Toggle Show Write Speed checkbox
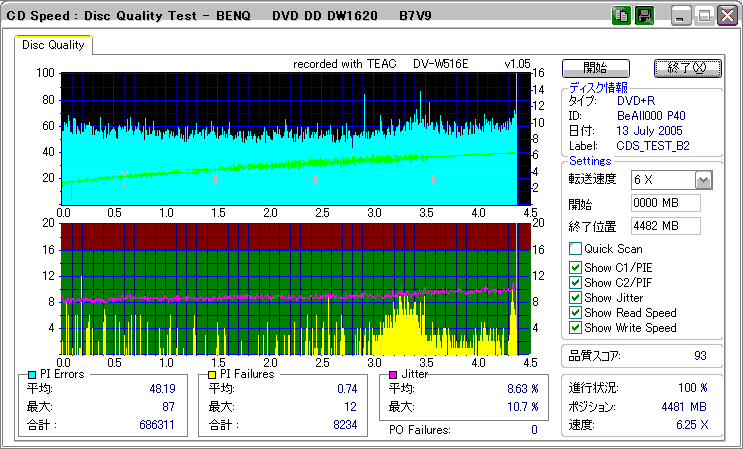 pos(575,328)
